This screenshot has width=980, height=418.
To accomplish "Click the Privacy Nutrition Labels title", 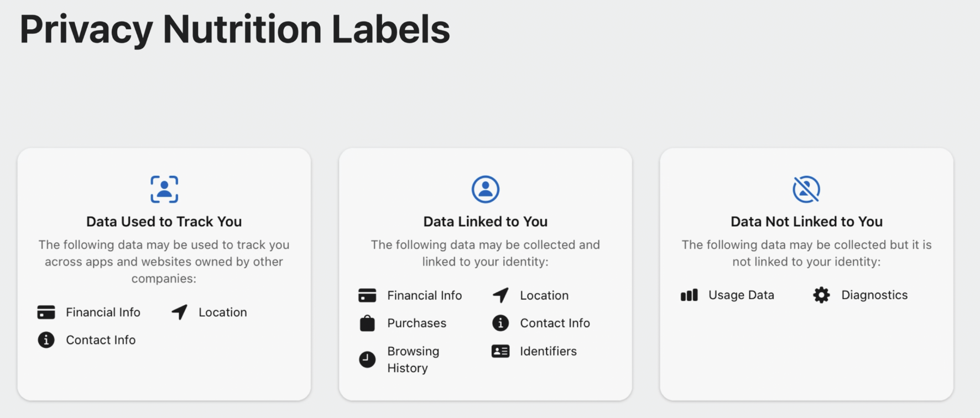I will 235,30.
